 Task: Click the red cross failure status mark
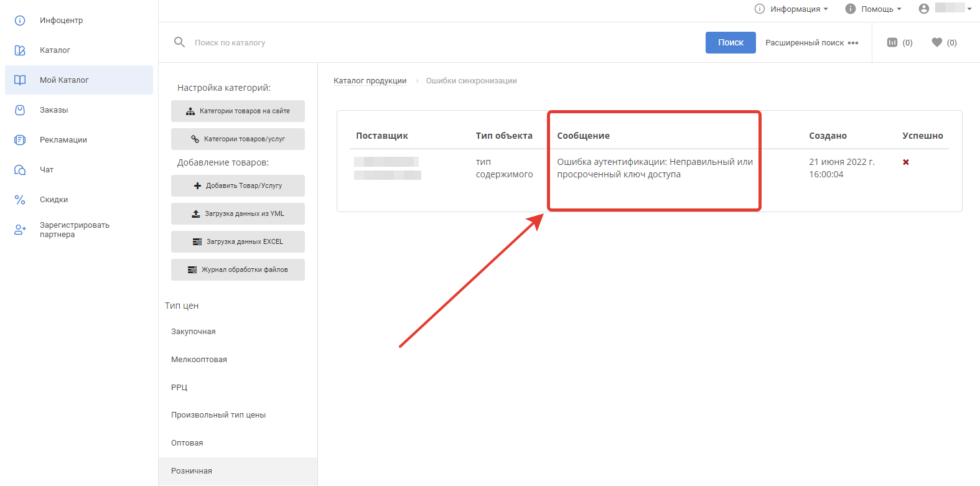[906, 162]
